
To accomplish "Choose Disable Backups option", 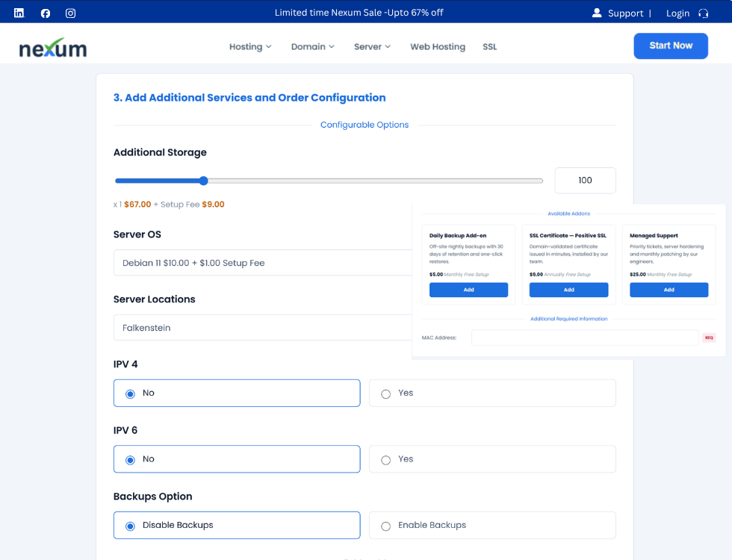I will tap(237, 526).
